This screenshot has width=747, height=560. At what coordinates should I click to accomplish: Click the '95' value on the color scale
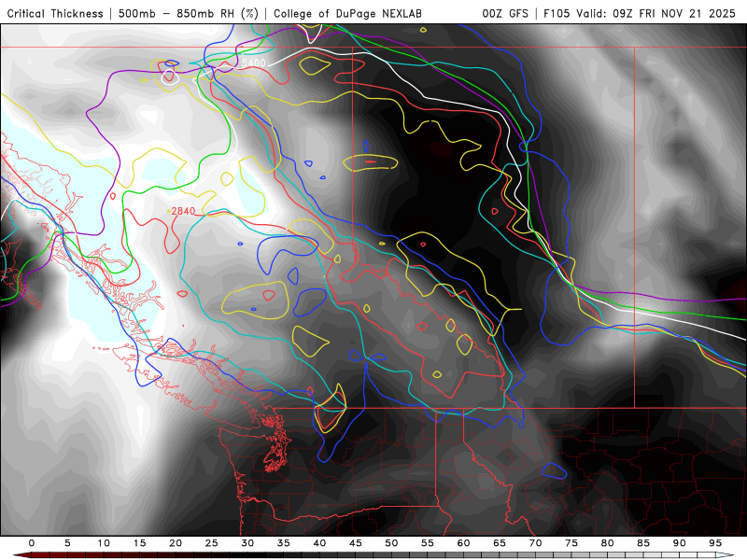click(715, 543)
